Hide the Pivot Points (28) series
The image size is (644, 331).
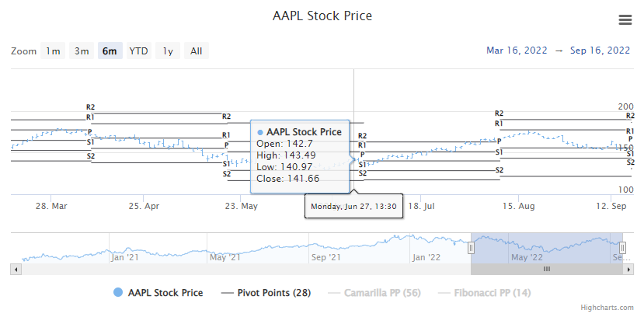coord(274,293)
